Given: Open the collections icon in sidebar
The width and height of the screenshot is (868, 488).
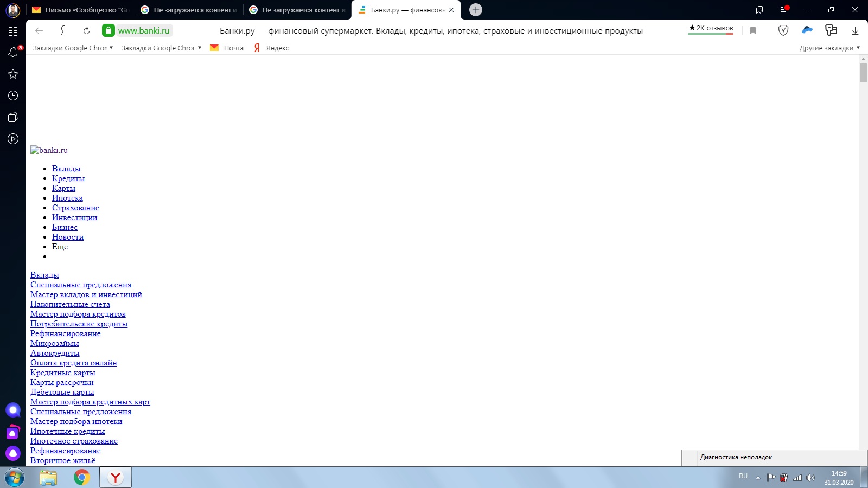Looking at the screenshot, I should click(13, 117).
